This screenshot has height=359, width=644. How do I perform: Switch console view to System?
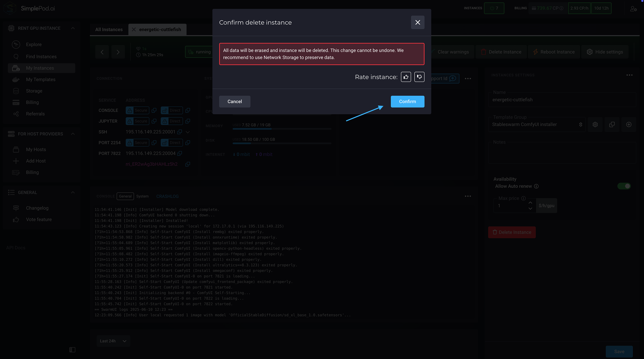[142, 196]
